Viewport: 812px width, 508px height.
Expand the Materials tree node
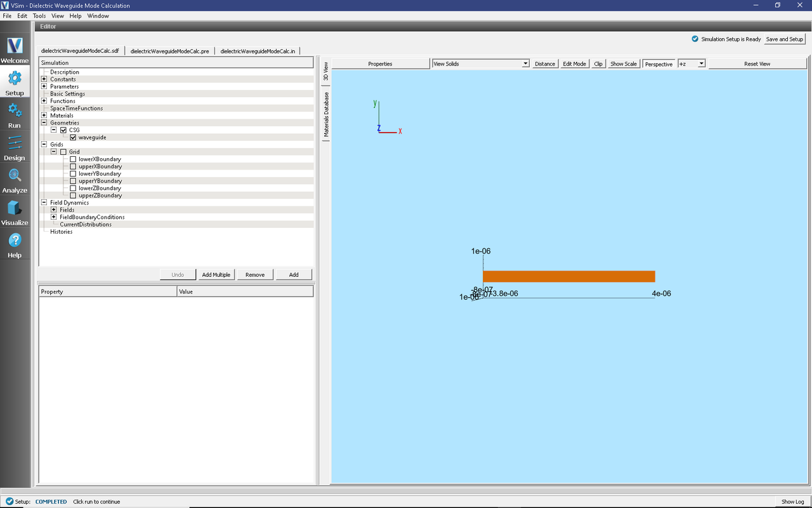(x=44, y=116)
